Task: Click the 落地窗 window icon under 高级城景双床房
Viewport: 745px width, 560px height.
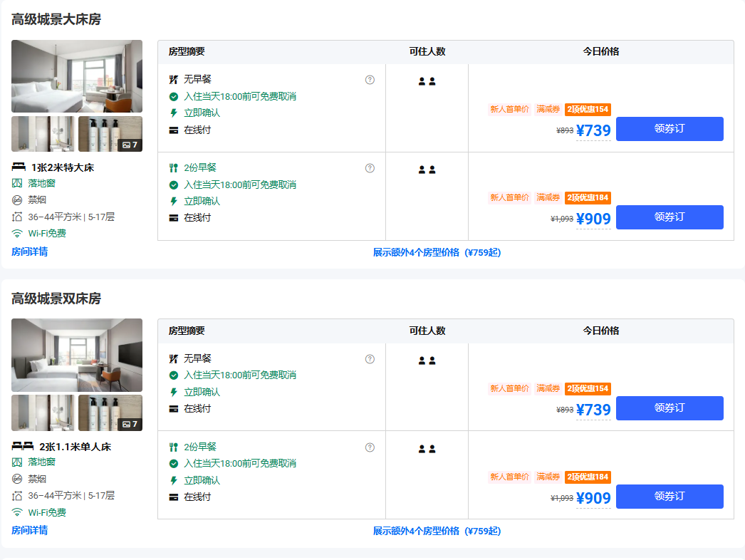Action: pos(17,462)
